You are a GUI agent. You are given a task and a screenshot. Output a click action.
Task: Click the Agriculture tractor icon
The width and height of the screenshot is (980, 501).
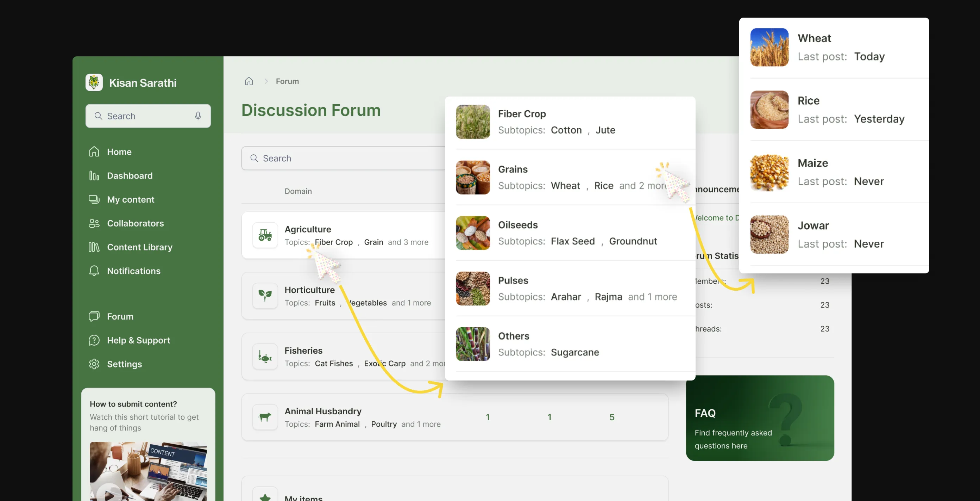coord(265,235)
